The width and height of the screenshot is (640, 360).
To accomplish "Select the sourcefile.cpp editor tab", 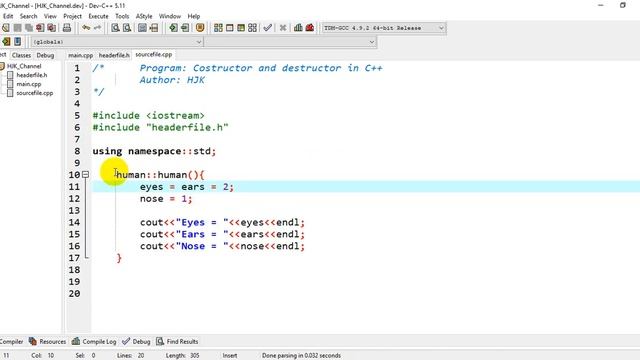I will coord(153,54).
